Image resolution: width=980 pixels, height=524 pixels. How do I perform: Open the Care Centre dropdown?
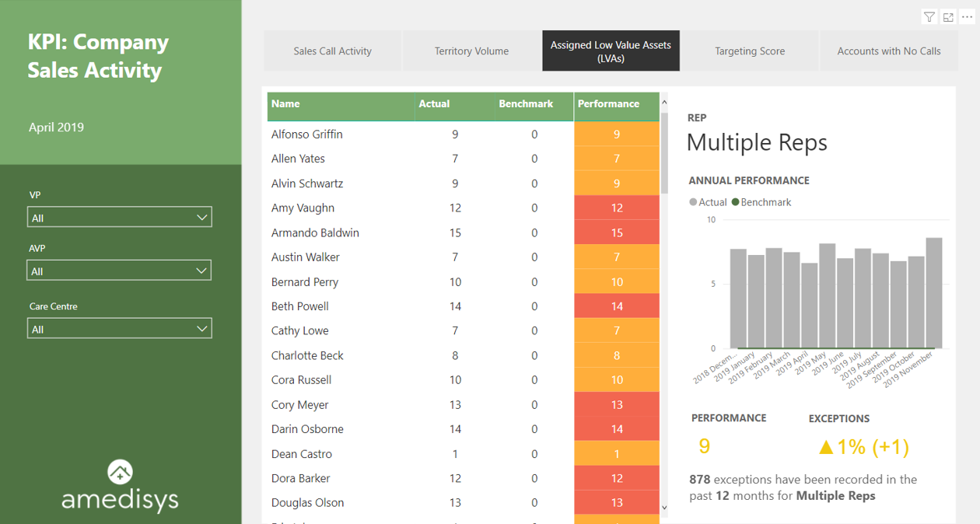[201, 329]
